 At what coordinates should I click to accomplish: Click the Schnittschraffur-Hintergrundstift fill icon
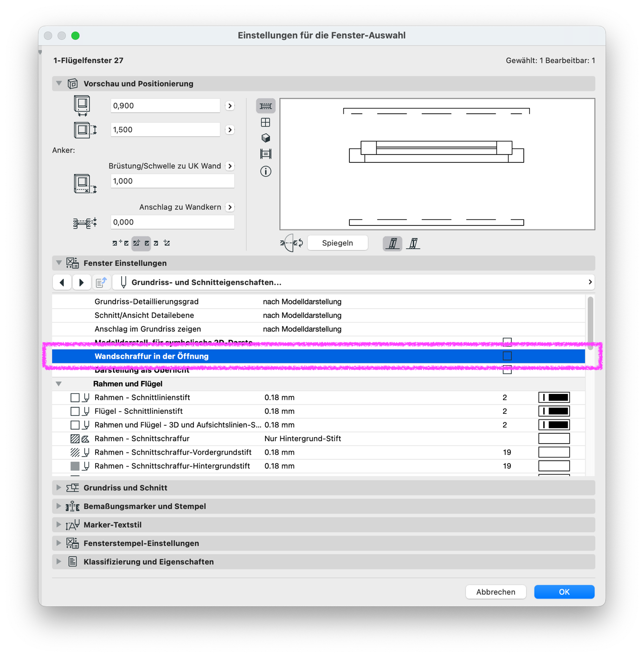75,466
